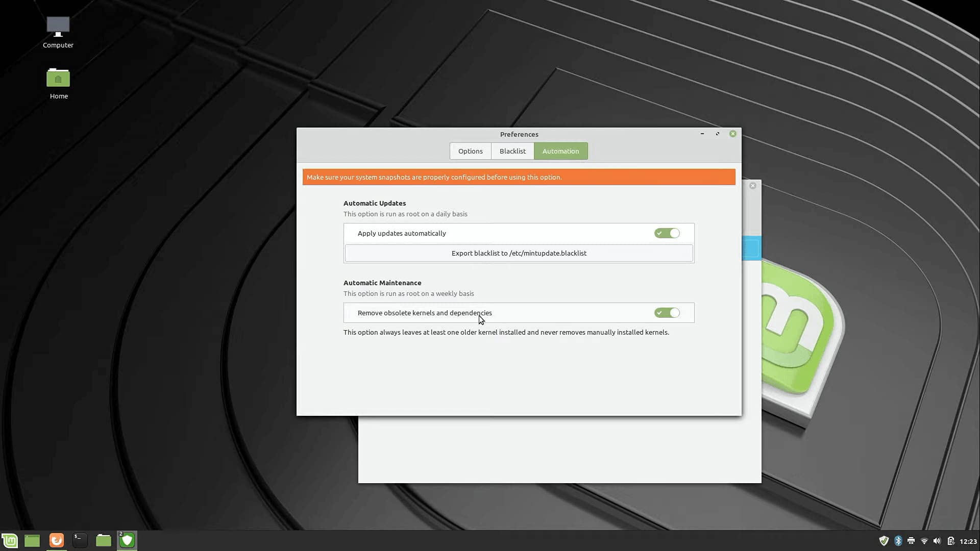Open the Bluetooth tray icon

tap(898, 541)
